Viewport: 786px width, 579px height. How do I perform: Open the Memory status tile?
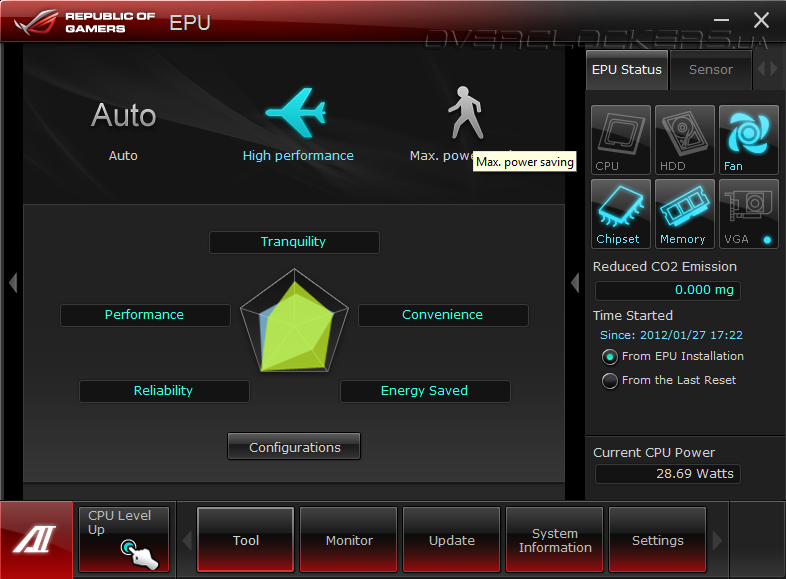(684, 214)
